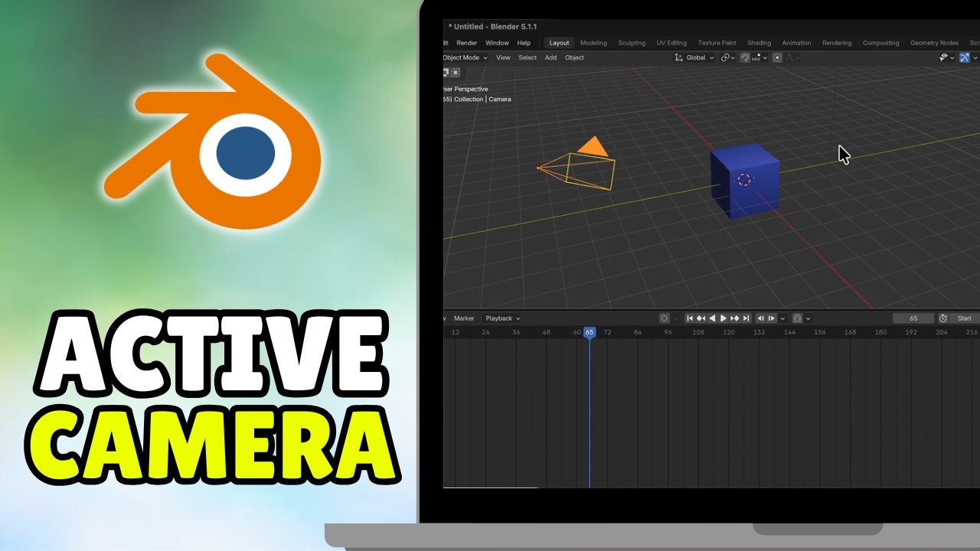The width and height of the screenshot is (980, 551).
Task: Toggle proportional editing
Action: tap(777, 57)
